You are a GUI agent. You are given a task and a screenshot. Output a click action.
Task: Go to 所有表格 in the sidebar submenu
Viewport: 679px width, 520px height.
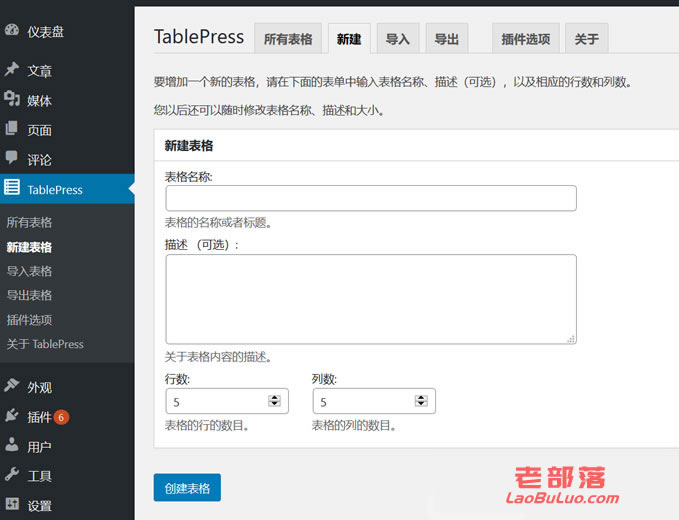tap(29, 223)
